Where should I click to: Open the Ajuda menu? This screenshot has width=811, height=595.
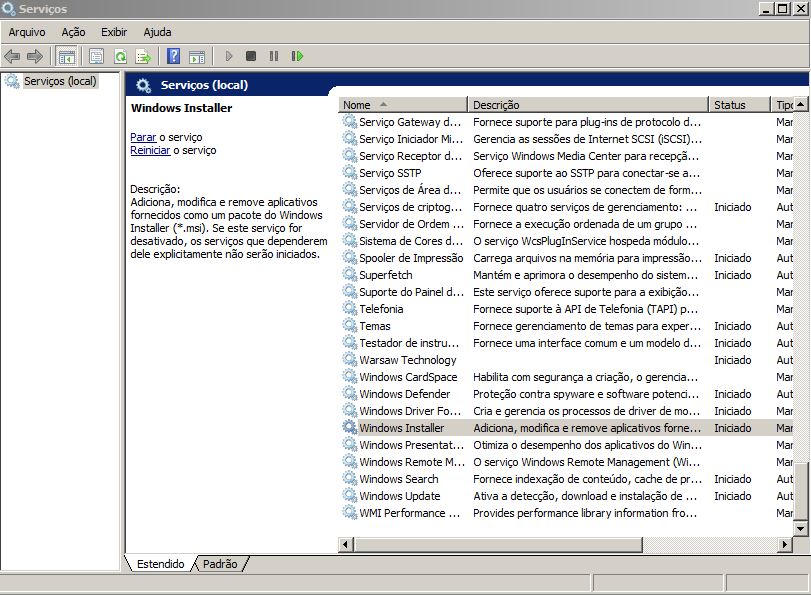pos(157,32)
